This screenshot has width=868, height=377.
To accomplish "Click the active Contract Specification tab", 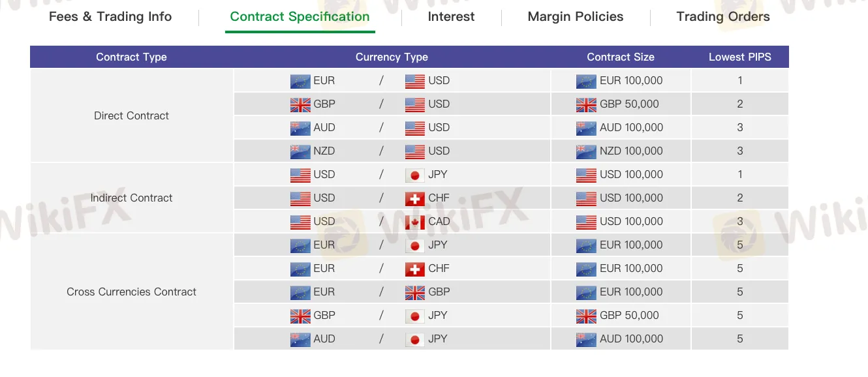I will (x=300, y=17).
